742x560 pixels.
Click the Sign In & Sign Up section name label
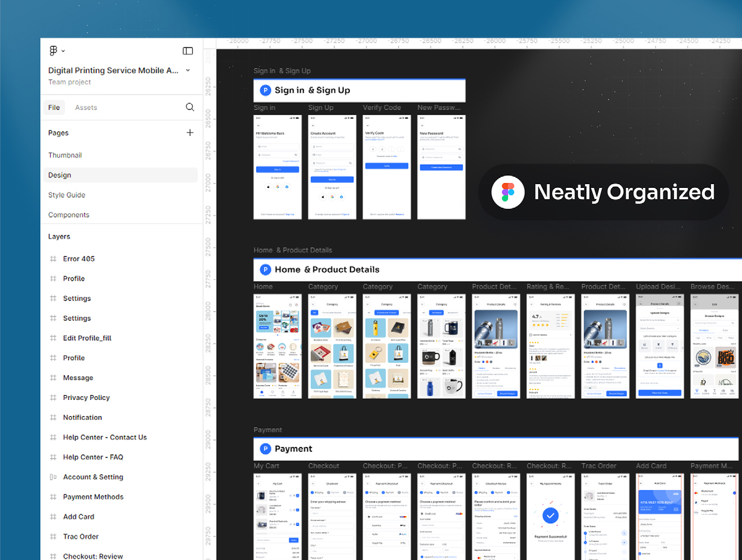tap(282, 71)
